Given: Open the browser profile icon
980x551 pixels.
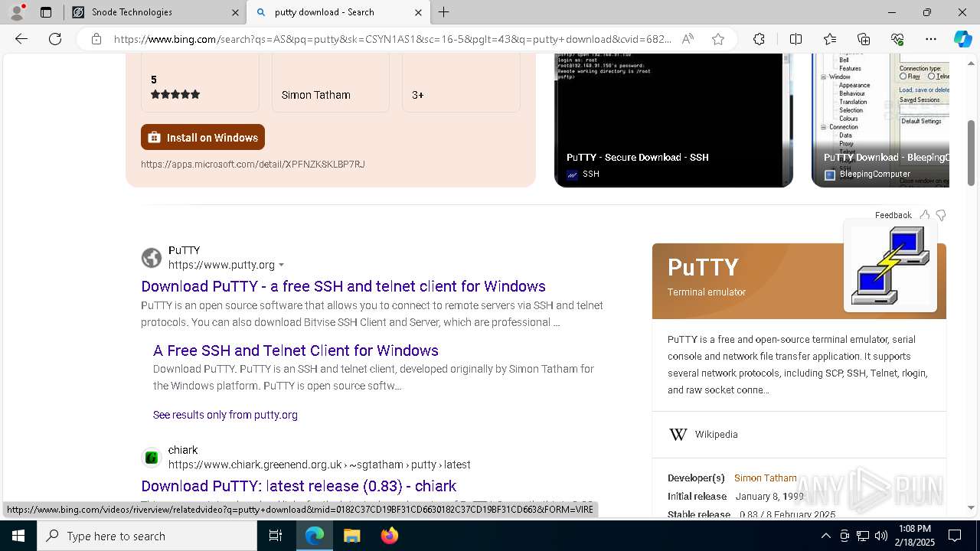Looking at the screenshot, I should pyautogui.click(x=17, y=12).
